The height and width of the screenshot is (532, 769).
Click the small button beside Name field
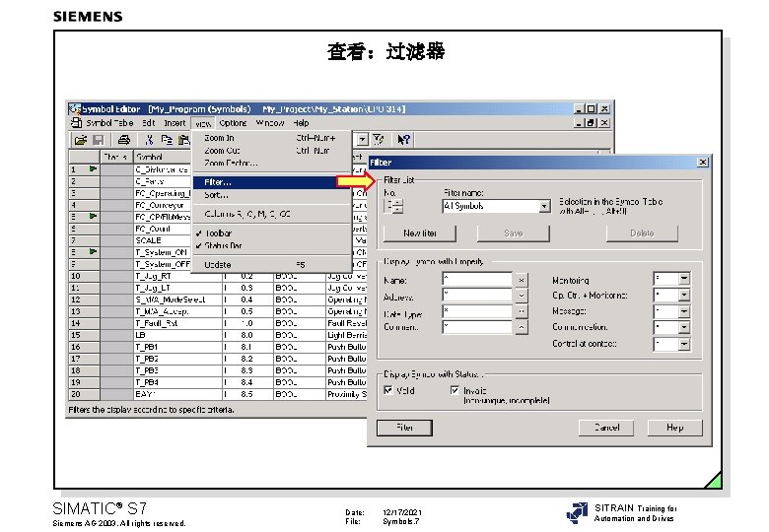[521, 280]
